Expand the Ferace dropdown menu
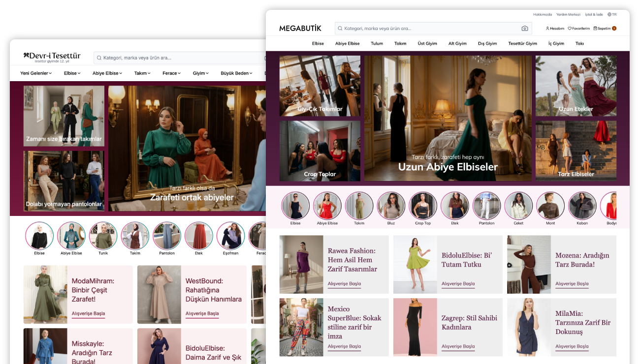 point(171,73)
